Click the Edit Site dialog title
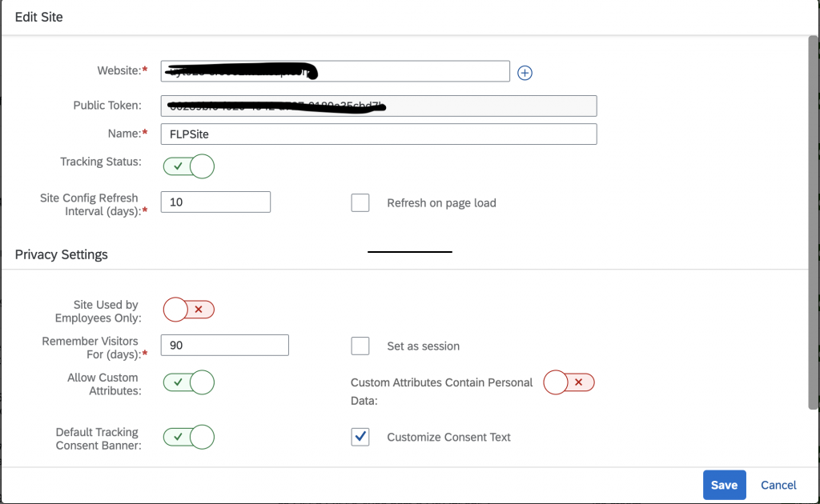This screenshot has height=504, width=820. 38,18
